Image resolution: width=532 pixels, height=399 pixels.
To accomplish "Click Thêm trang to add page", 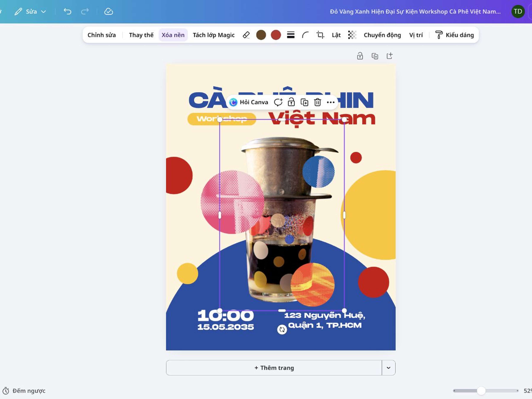I will coord(274,368).
